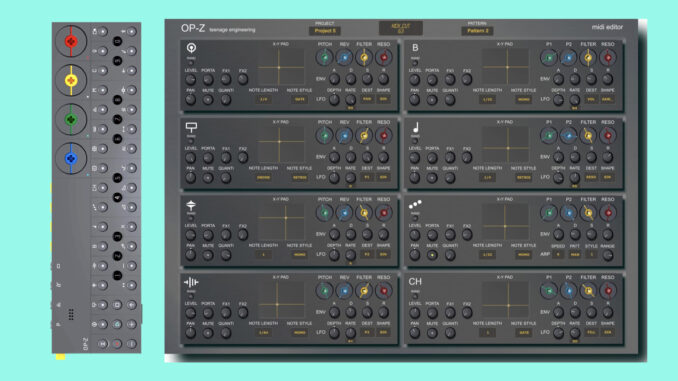
Task: Click the X-Y PAD on the kick track
Action: (x=281, y=67)
